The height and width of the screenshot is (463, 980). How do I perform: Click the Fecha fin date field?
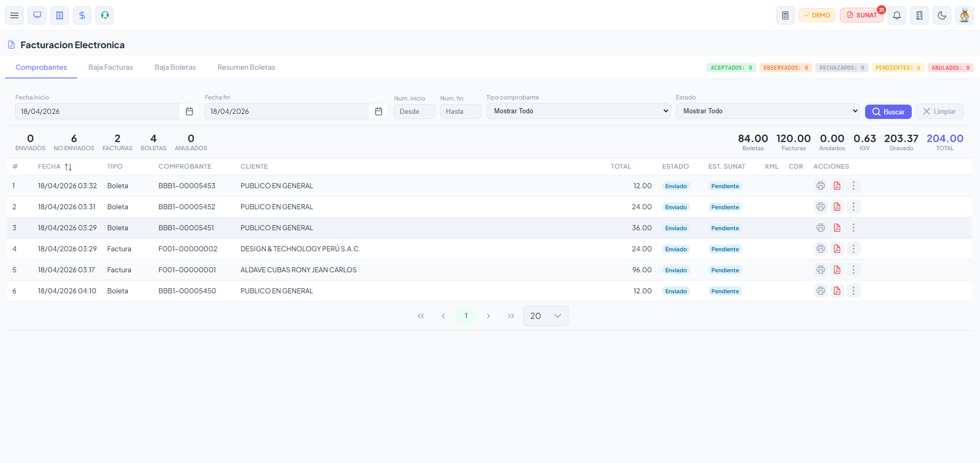click(286, 111)
